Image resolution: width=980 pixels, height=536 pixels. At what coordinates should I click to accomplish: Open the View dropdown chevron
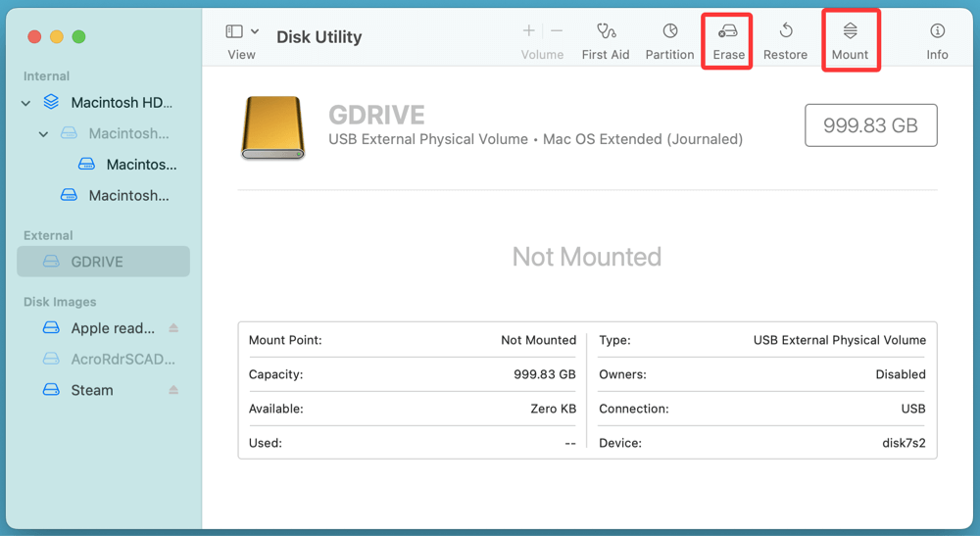pyautogui.click(x=255, y=31)
